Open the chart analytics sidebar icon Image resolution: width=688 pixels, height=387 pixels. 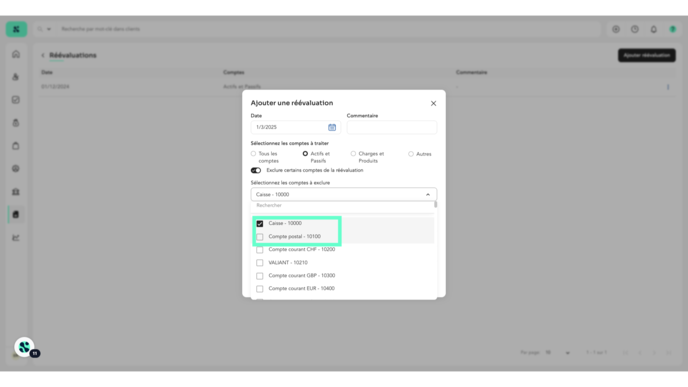click(x=16, y=238)
